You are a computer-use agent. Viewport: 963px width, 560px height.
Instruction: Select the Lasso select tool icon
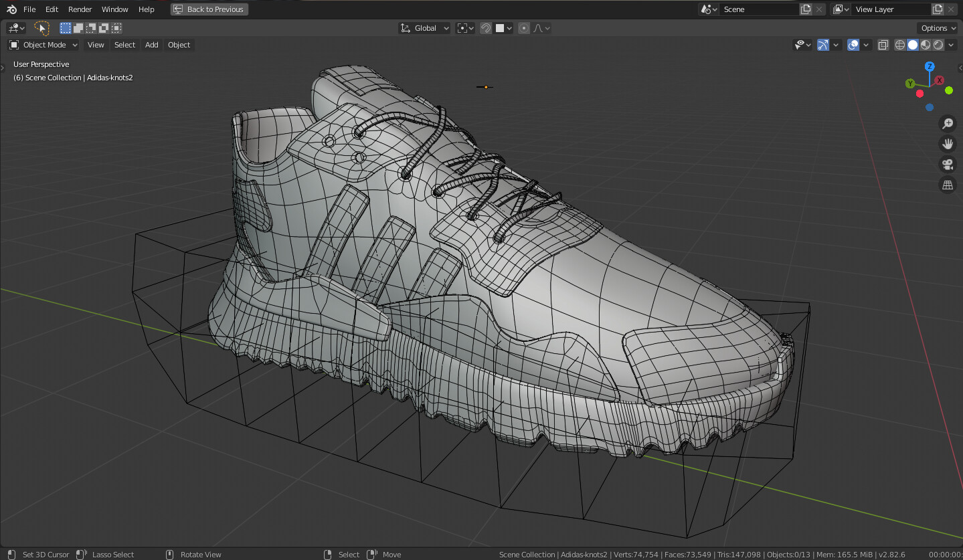pos(41,28)
